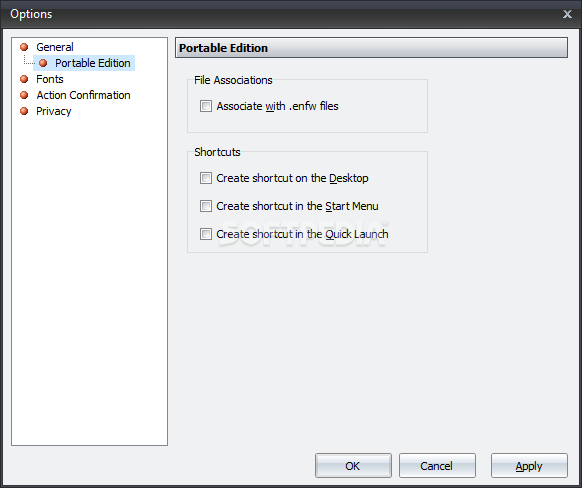582x488 pixels.
Task: Click the red bullet icon beside Action Confirmation
Action: 24,95
